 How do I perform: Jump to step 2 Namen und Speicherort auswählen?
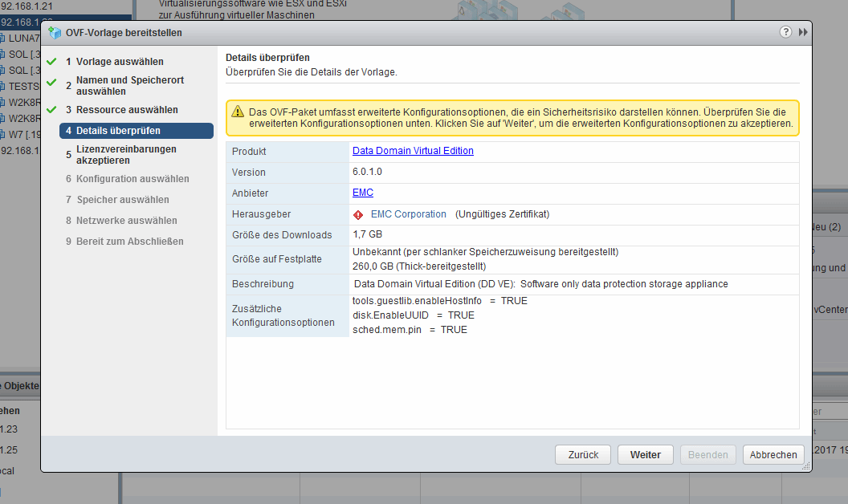pos(129,86)
